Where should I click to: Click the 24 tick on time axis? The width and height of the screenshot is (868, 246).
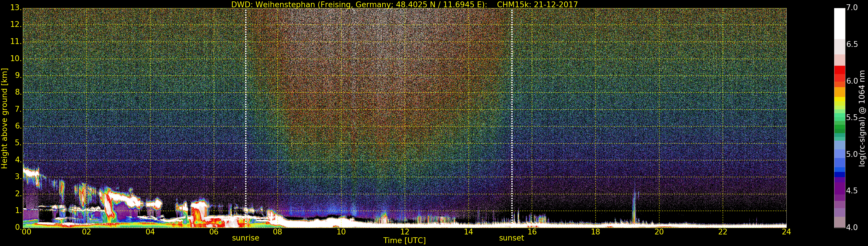pyautogui.click(x=786, y=232)
